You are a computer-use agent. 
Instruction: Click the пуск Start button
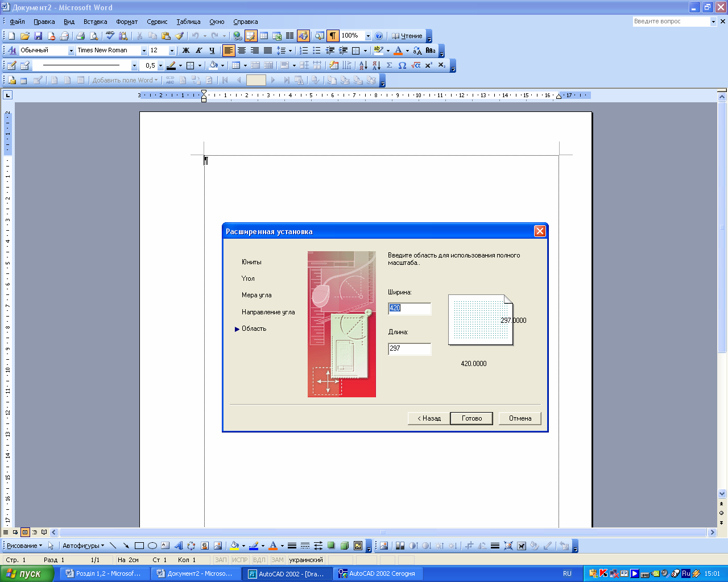click(x=27, y=573)
